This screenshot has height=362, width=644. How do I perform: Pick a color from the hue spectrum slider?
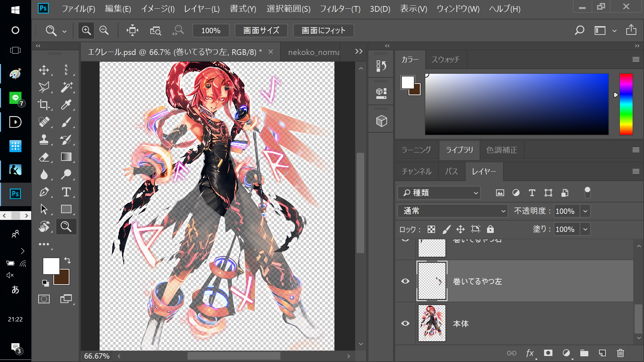point(626,104)
